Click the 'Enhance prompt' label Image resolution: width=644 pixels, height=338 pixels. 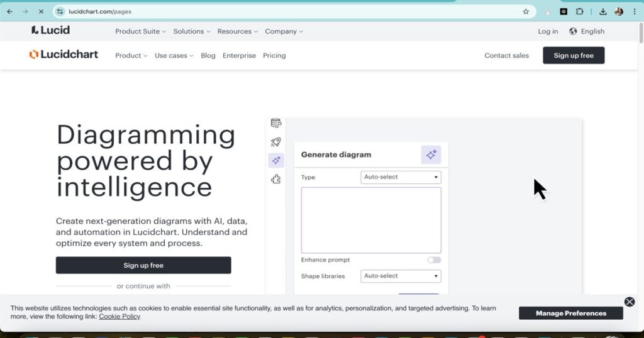(x=325, y=259)
